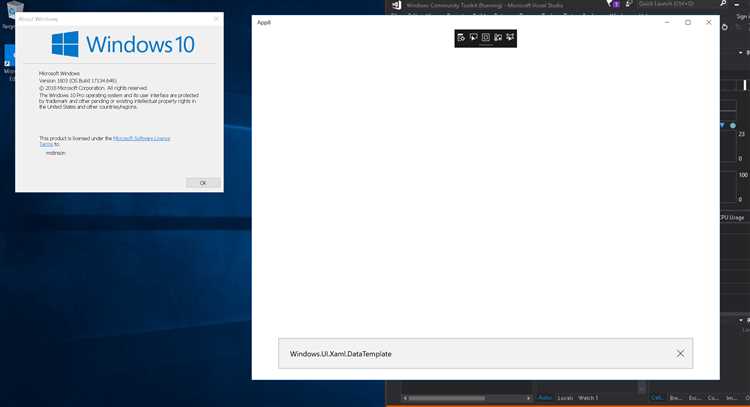Switch to the Locals tab in Visual Studio

pyautogui.click(x=565, y=398)
